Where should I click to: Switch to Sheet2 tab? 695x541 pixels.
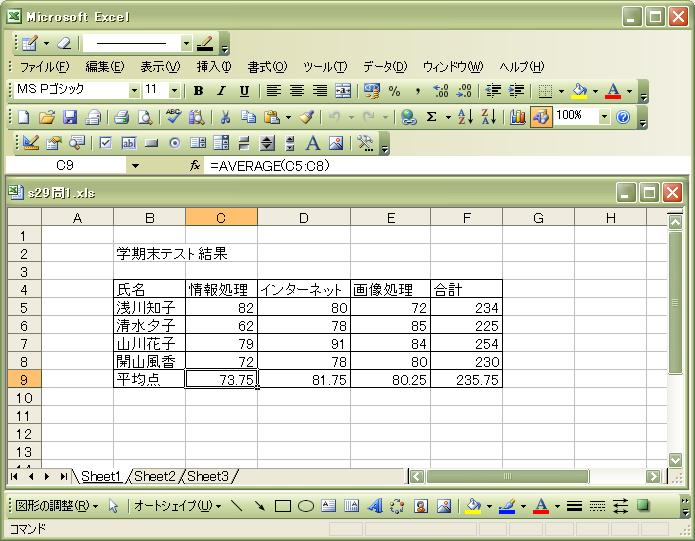coord(155,476)
